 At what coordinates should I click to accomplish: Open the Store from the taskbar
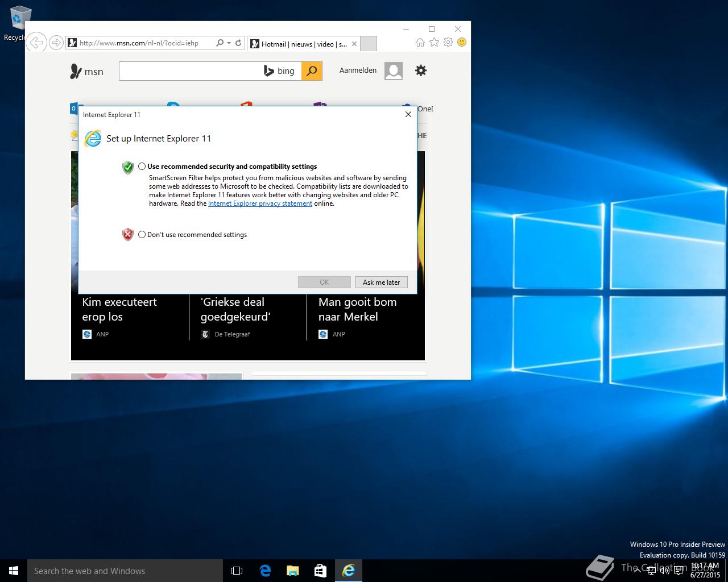320,571
